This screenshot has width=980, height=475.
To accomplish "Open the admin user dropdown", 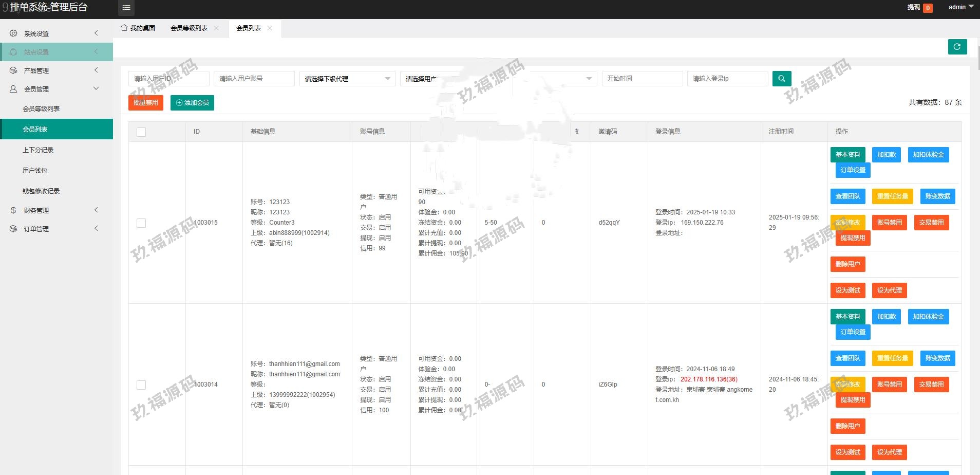I will pyautogui.click(x=960, y=7).
